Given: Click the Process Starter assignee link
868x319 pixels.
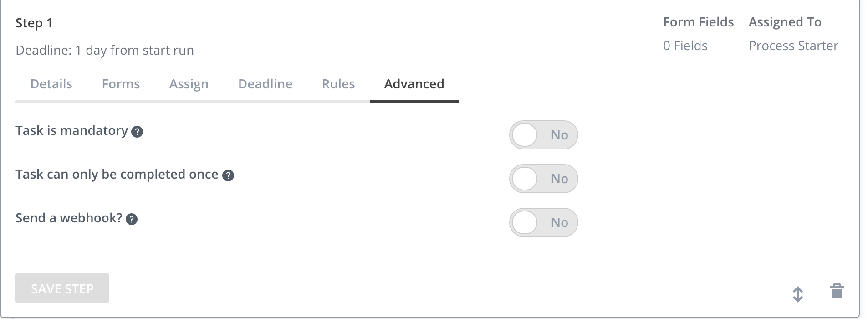Looking at the screenshot, I should click(793, 46).
